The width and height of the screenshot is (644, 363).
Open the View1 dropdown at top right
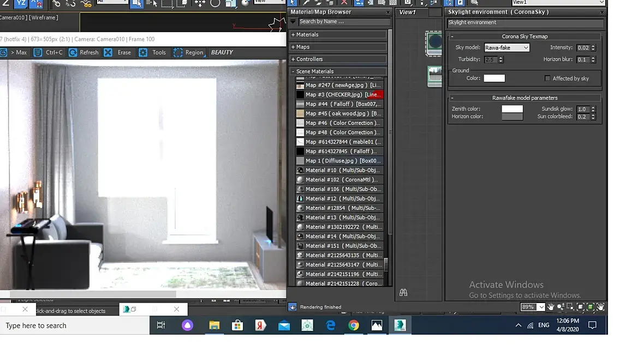coord(558,3)
